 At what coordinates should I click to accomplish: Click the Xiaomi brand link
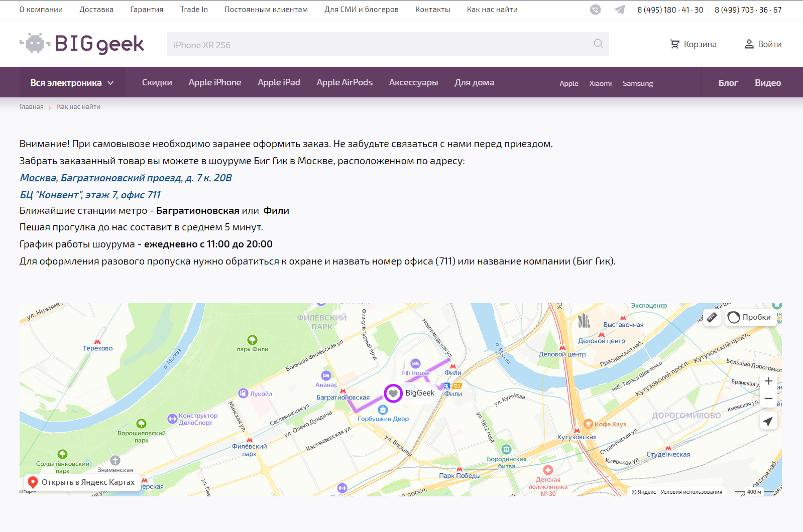coord(601,83)
